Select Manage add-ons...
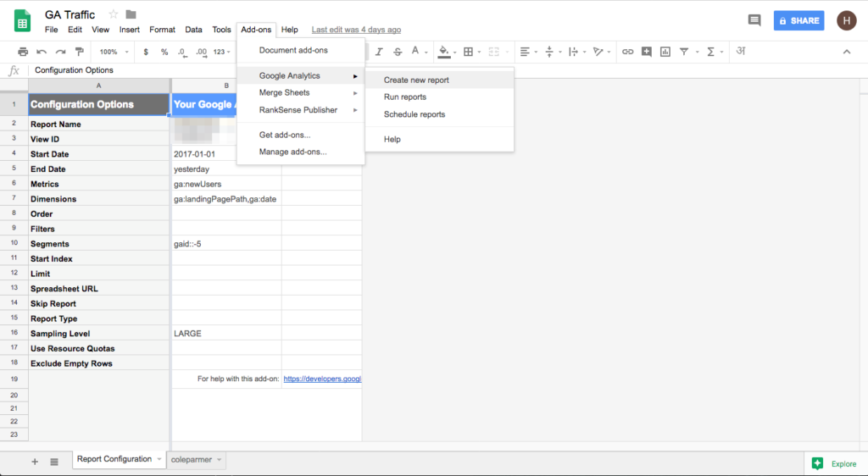The height and width of the screenshot is (476, 868). coord(301,152)
